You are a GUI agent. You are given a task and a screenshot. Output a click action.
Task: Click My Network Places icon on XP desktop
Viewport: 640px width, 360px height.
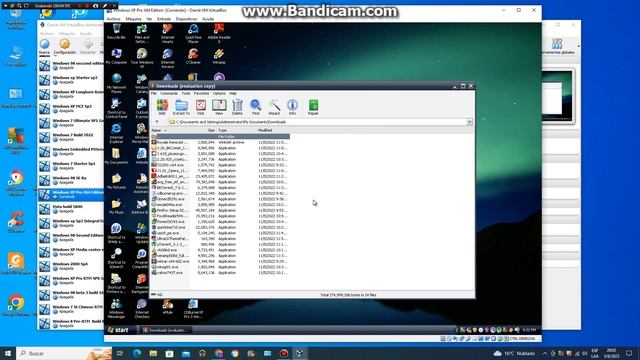pos(116,83)
